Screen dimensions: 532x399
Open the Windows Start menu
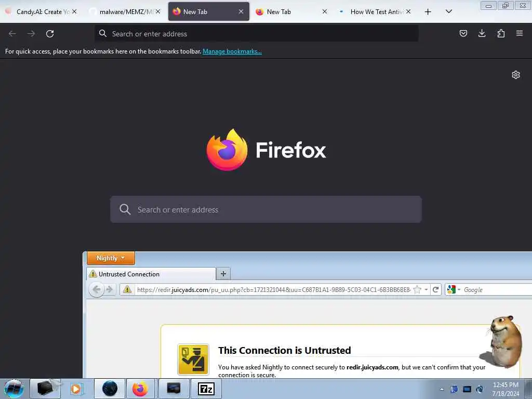coord(14,389)
